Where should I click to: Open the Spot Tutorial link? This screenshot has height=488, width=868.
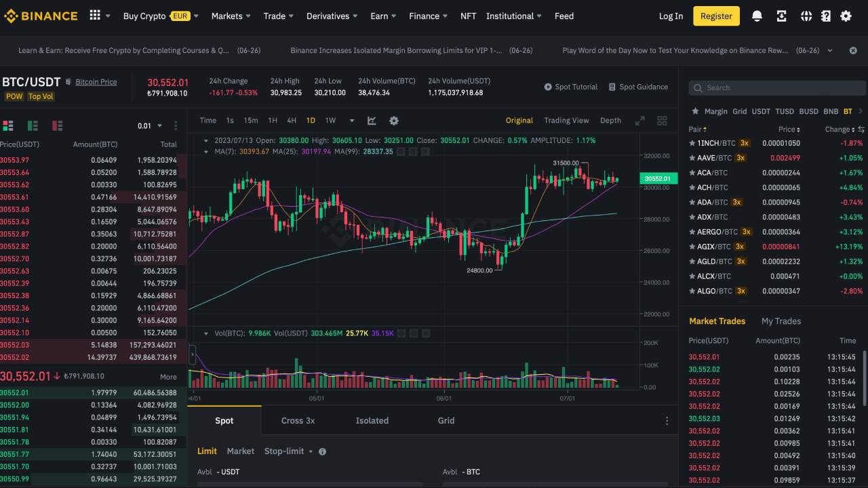click(571, 87)
